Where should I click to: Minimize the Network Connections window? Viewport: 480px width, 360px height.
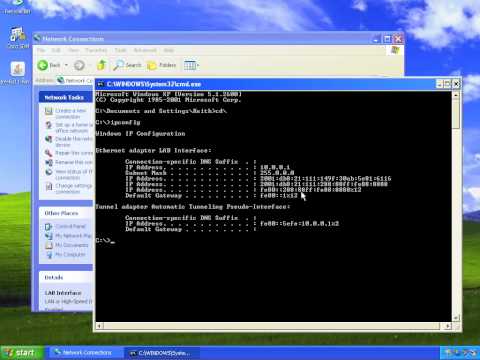point(376,39)
